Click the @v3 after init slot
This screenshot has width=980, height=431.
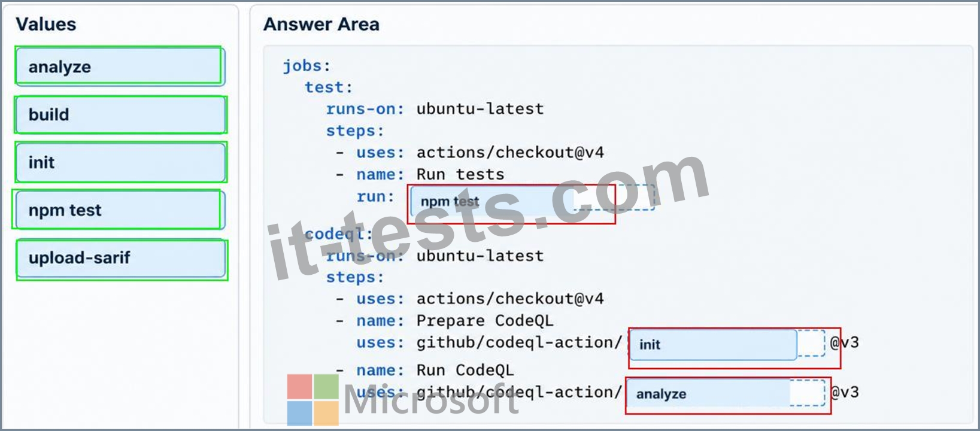844,342
